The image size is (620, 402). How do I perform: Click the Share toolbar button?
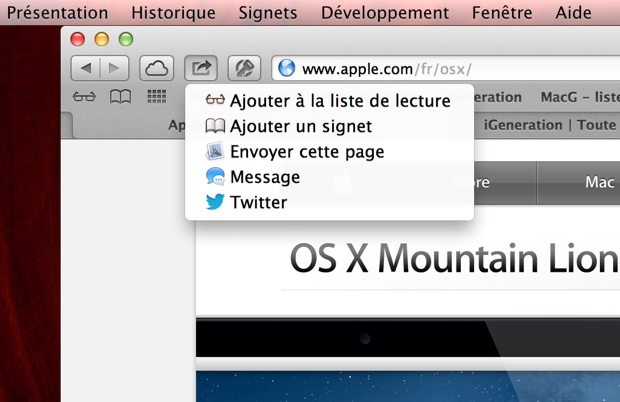[x=201, y=68]
